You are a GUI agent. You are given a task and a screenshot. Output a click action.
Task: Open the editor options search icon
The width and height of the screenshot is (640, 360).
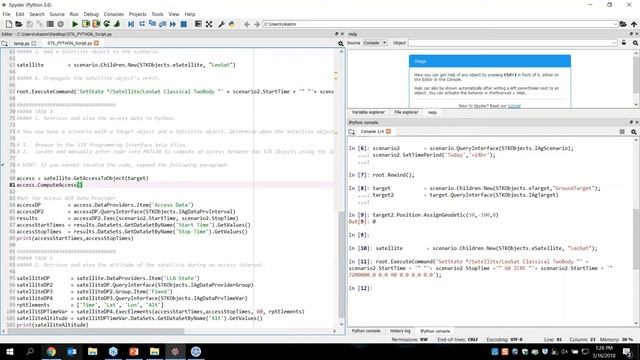tap(340, 43)
